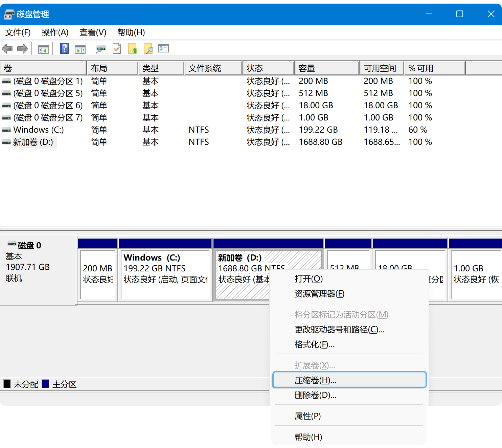The height and width of the screenshot is (448, 502).
Task: Click the checklist view toolbar icon
Action: (163, 49)
